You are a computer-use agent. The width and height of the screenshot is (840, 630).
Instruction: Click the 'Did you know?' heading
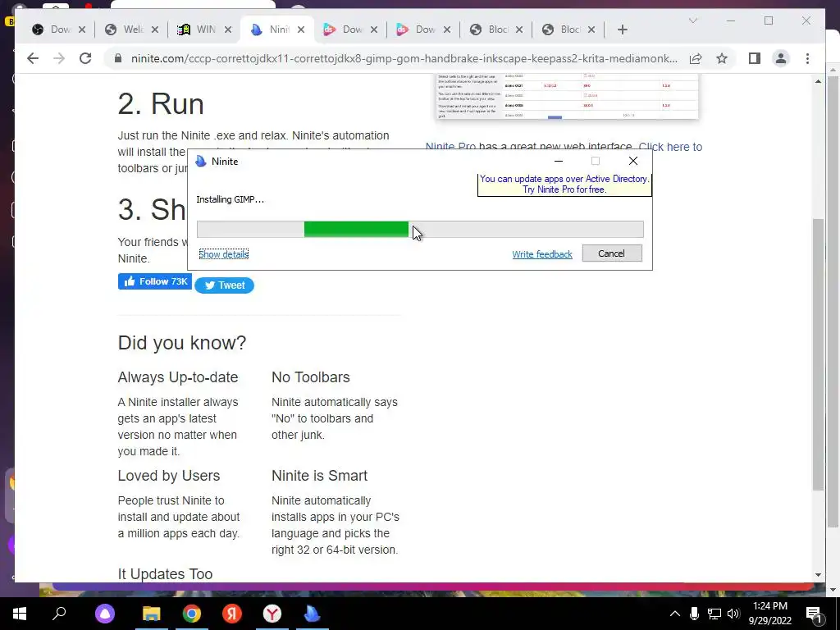point(181,343)
